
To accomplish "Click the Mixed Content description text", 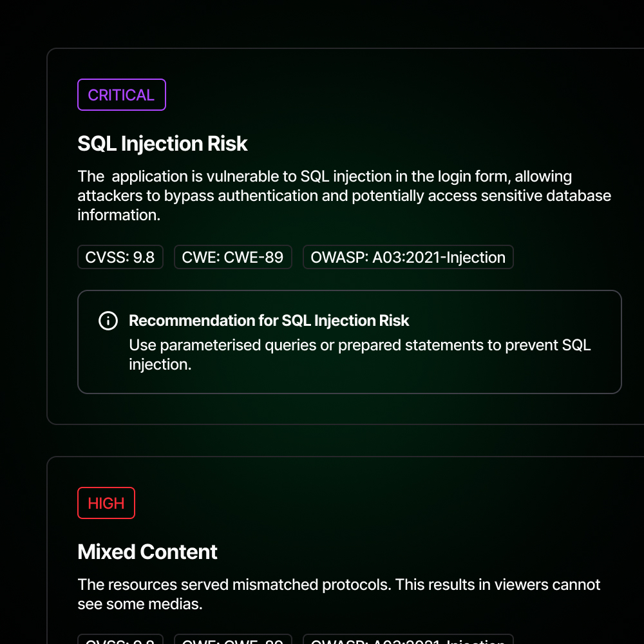I will tap(338, 594).
